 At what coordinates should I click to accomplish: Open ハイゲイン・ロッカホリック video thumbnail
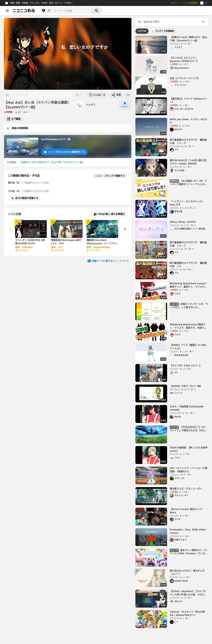(x=151, y=209)
